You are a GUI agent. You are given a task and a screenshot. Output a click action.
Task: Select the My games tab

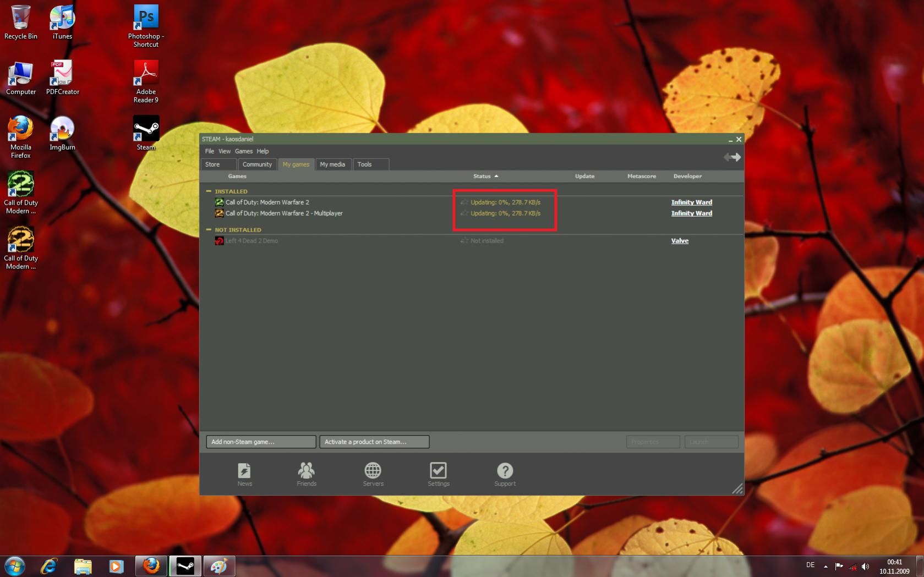coord(296,164)
